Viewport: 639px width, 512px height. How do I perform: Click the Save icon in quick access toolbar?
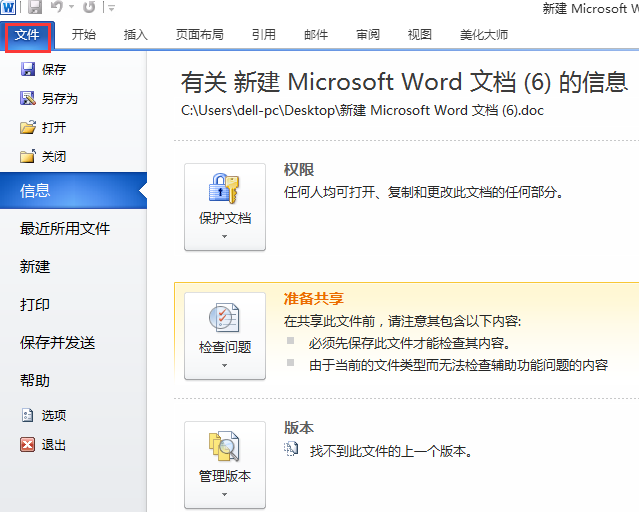(x=35, y=8)
